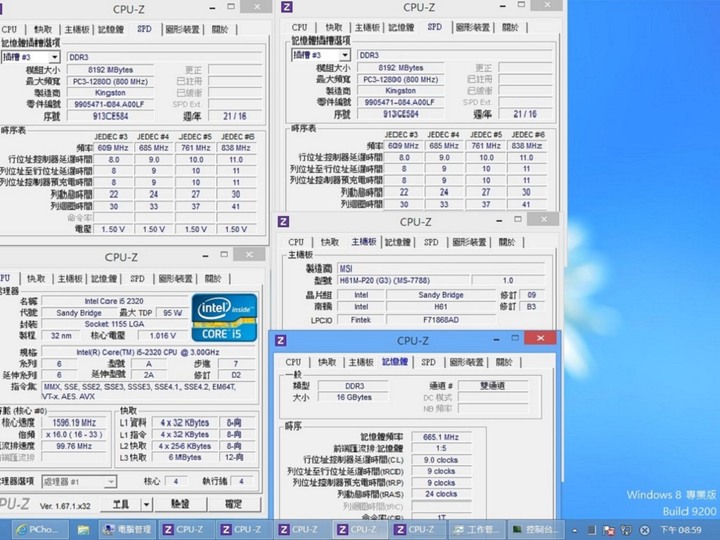The width and height of the screenshot is (720, 540).
Task: Click the F71868AD LPCIO value
Action: click(x=441, y=320)
